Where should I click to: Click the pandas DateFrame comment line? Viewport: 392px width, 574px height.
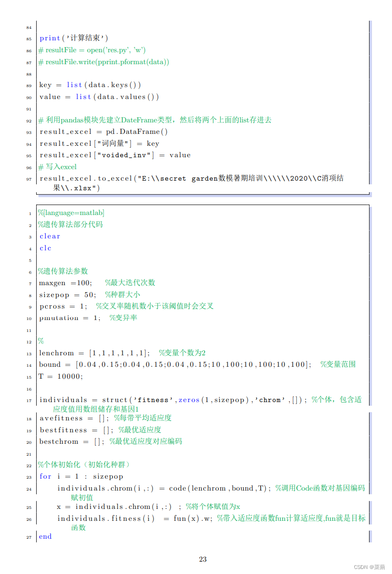point(155,120)
